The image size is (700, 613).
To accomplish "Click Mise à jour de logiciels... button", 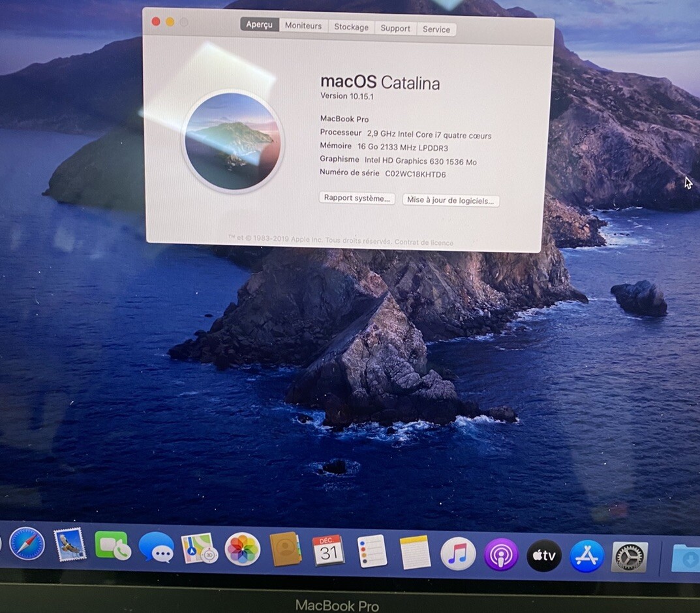I will [x=450, y=200].
